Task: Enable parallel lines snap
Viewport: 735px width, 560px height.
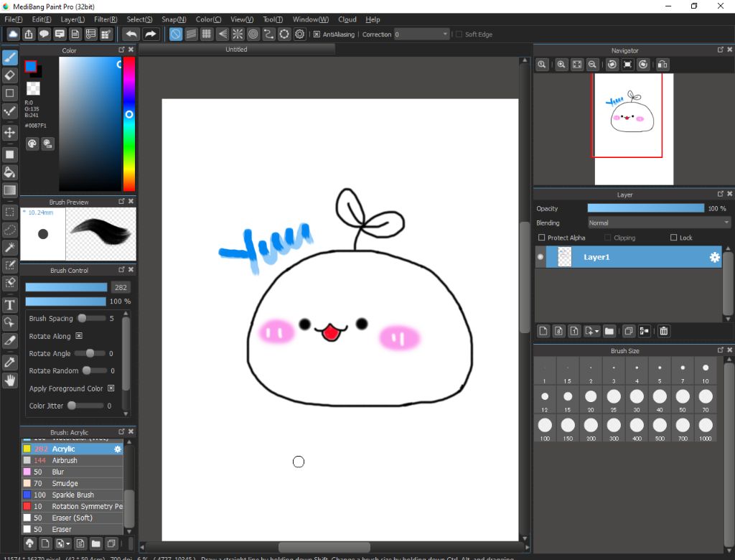Action: coord(191,34)
